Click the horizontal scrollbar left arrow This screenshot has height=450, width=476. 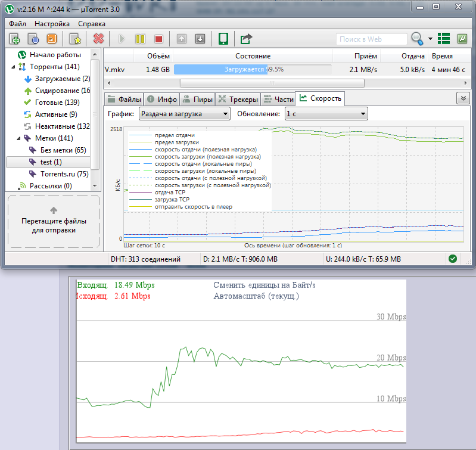(109, 83)
